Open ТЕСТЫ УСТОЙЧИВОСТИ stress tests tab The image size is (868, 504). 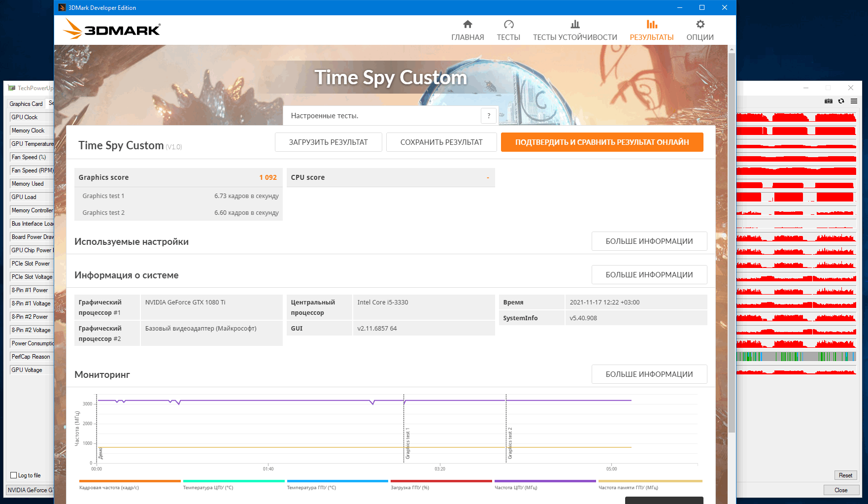pos(575,31)
